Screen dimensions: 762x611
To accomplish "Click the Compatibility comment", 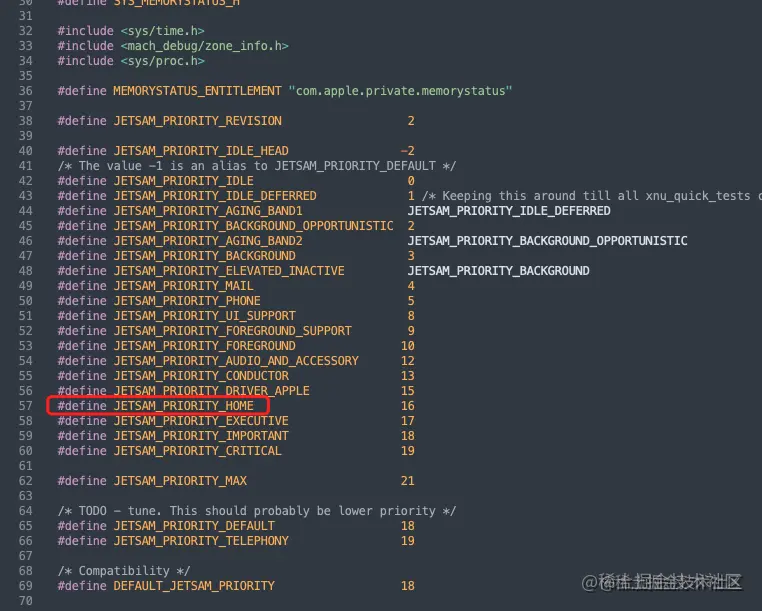I will [x=123, y=571].
